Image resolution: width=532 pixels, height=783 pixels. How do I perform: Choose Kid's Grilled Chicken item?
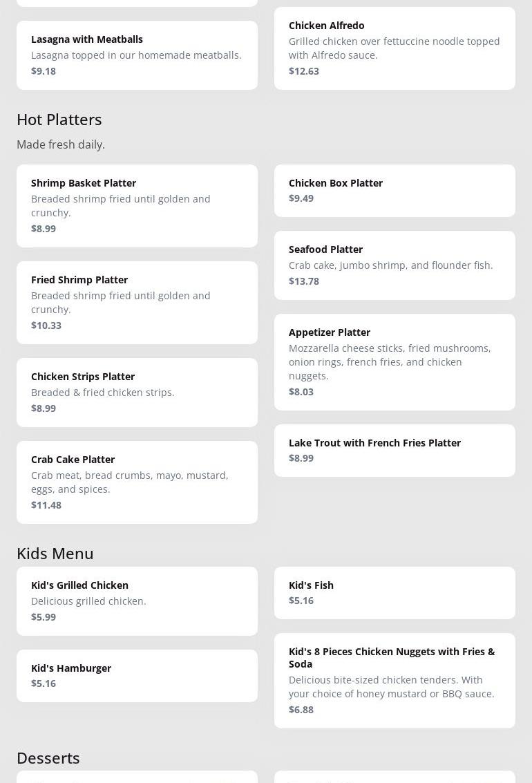coord(137,601)
